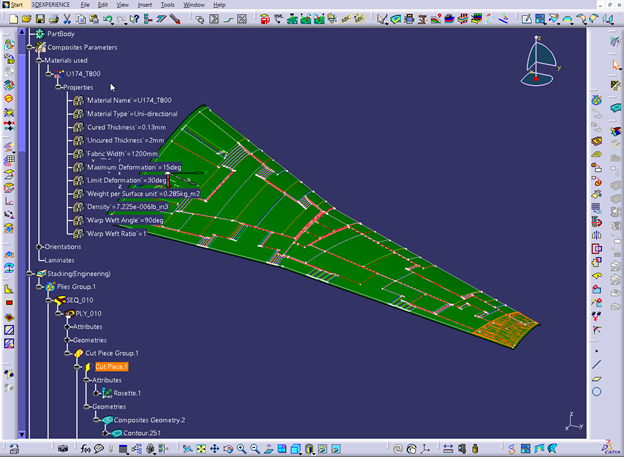Image resolution: width=624 pixels, height=457 pixels.
Task: Click the Fit All In view icon
Action: (x=201, y=449)
